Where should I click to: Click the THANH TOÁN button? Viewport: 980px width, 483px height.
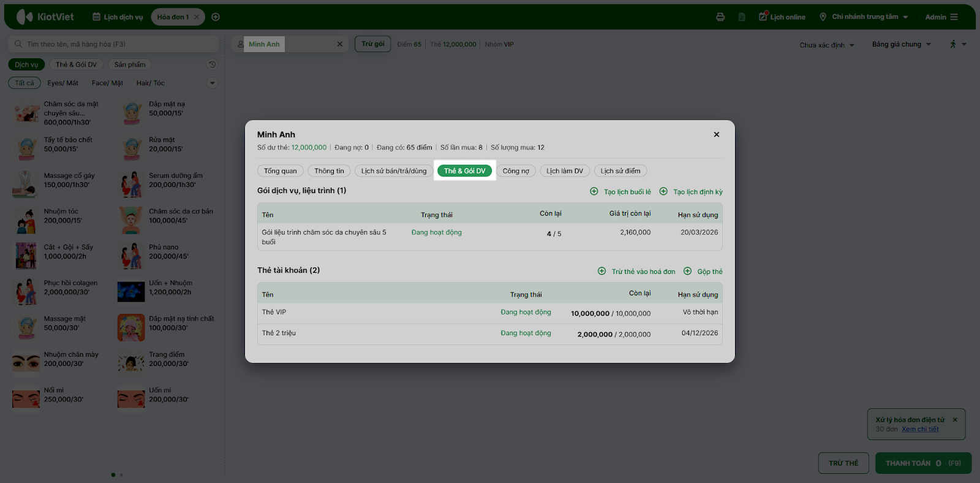[x=923, y=463]
